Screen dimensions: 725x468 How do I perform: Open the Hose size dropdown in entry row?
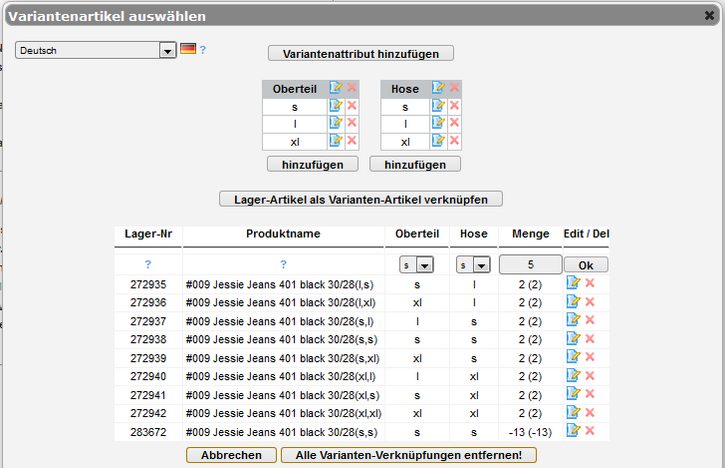point(473,265)
